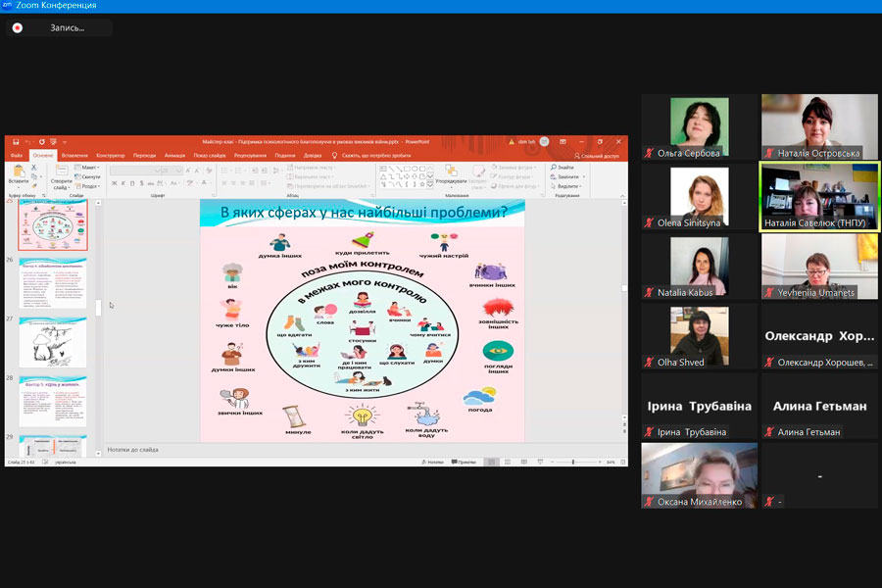Click the Cut scissors icon
Screen dimensions: 882x588
coord(33,168)
